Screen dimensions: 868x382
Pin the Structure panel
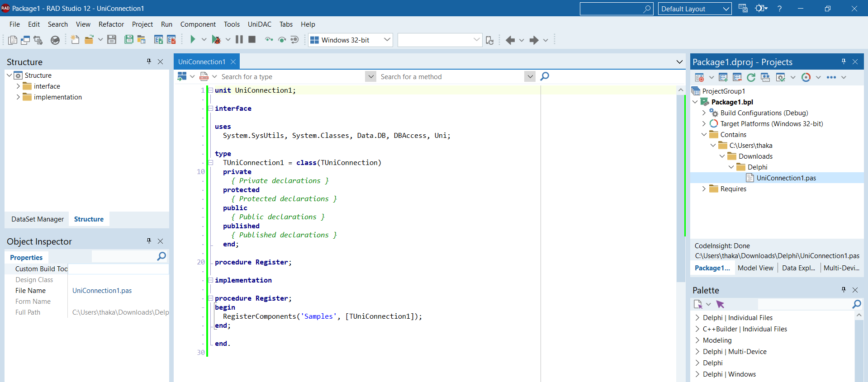point(149,61)
